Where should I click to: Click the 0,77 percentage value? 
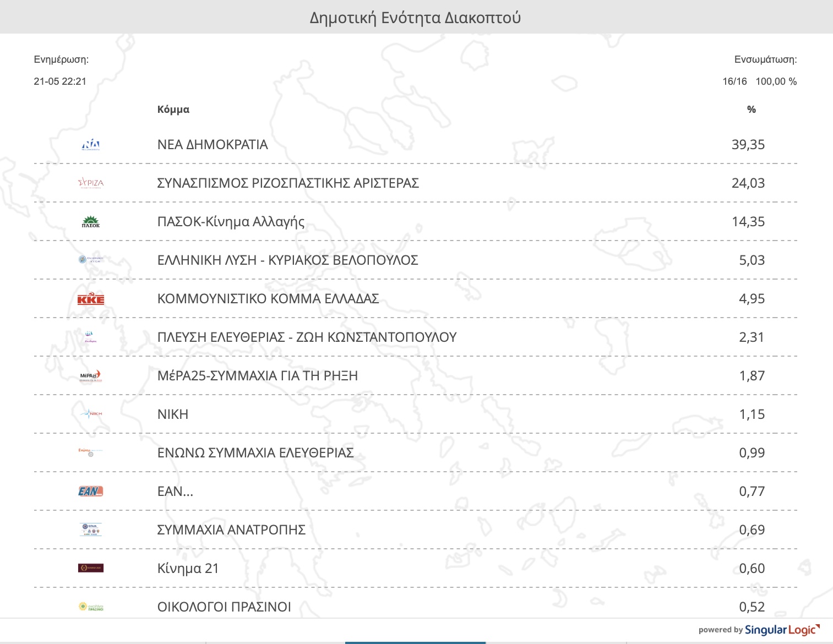752,492
